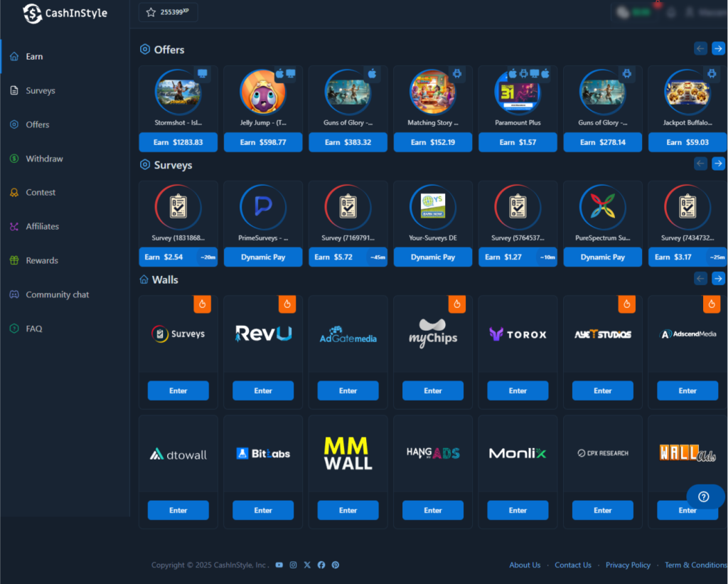Viewport: 728px width, 584px height.
Task: Show previous walls with left arrow
Action: [700, 278]
